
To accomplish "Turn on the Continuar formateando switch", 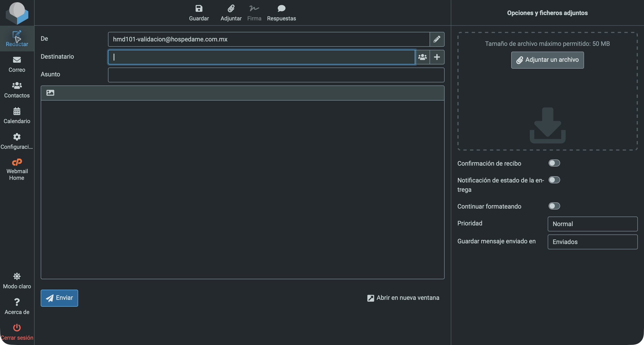I will [x=554, y=206].
